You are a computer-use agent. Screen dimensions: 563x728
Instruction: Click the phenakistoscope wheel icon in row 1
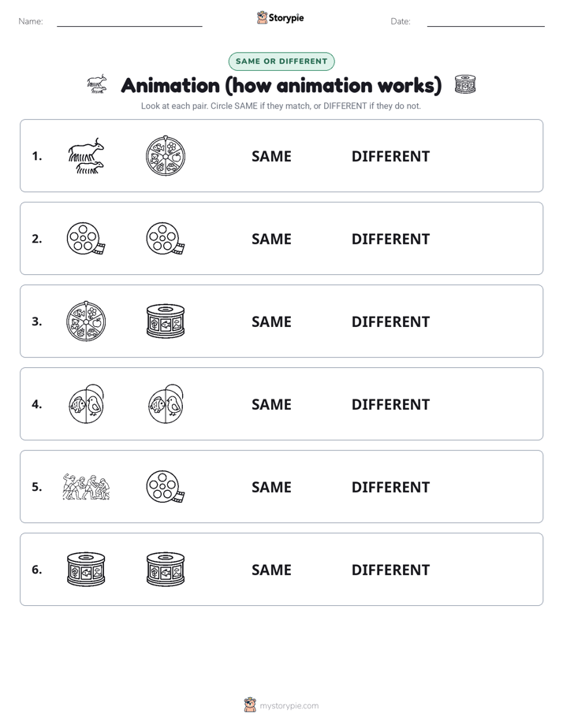166,156
